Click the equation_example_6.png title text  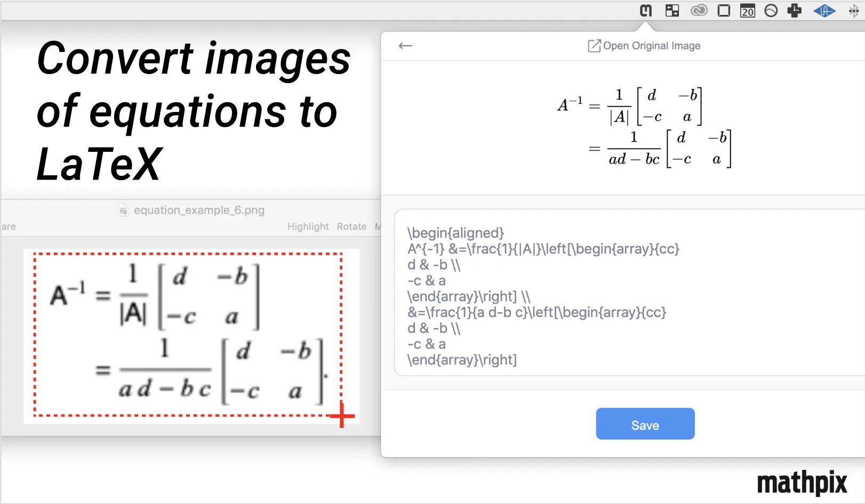click(x=200, y=210)
